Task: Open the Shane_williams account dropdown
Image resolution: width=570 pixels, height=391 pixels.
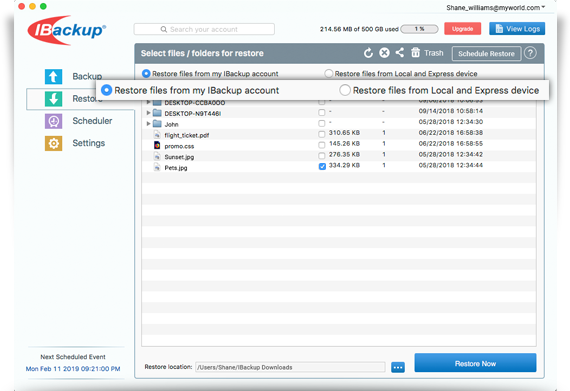Action: point(495,8)
